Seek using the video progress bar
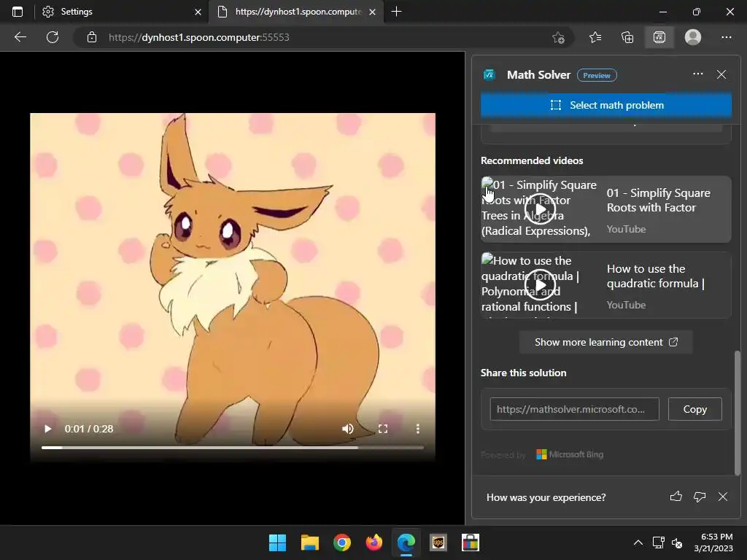Screen dimensions: 747x560 232,447
